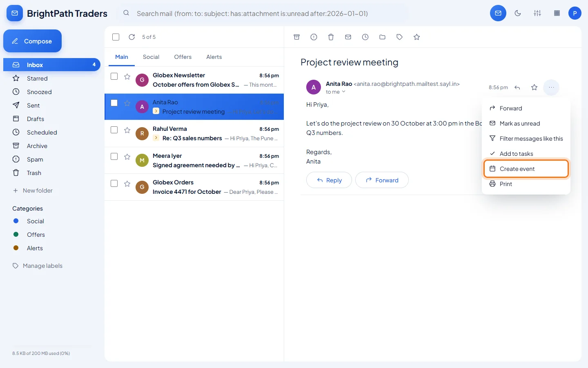588x368 pixels.
Task: Click the Compose button
Action: (32, 41)
